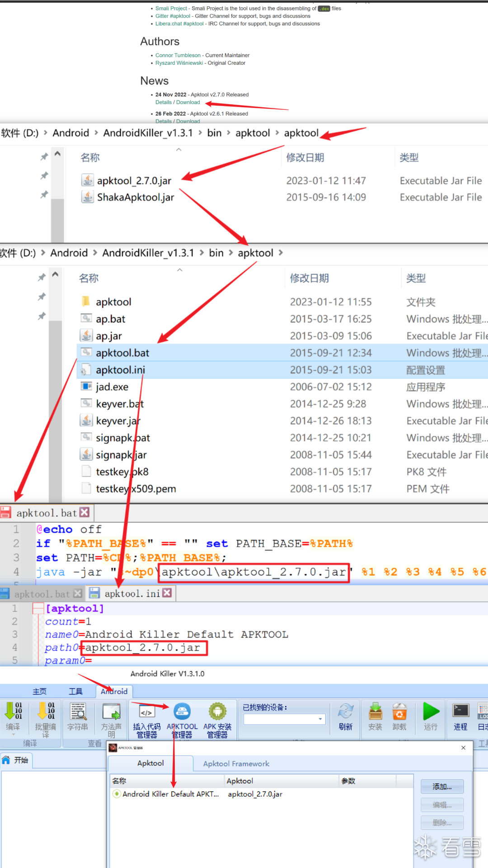Screen dimensions: 488x868
Task: Open the 开始 start tab
Action: click(16, 760)
